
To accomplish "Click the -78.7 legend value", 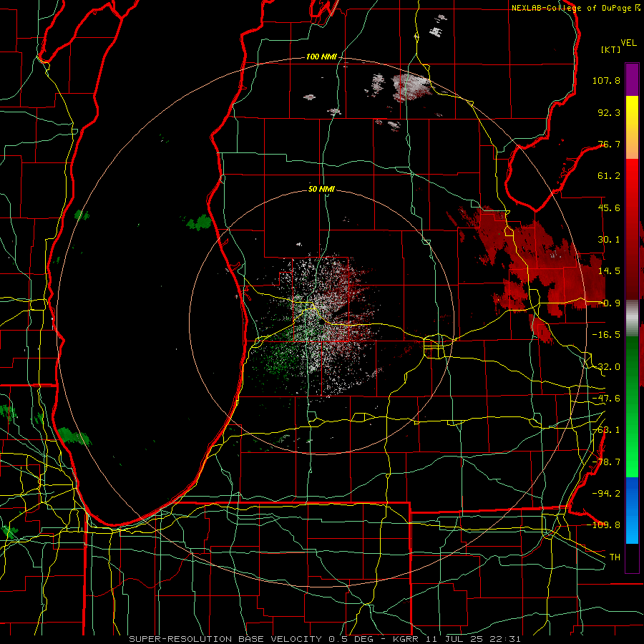I will coord(606,462).
